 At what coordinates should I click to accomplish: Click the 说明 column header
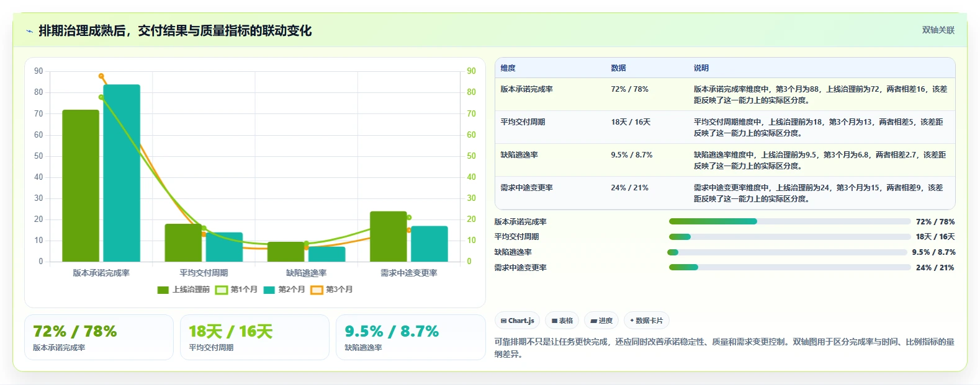click(701, 68)
